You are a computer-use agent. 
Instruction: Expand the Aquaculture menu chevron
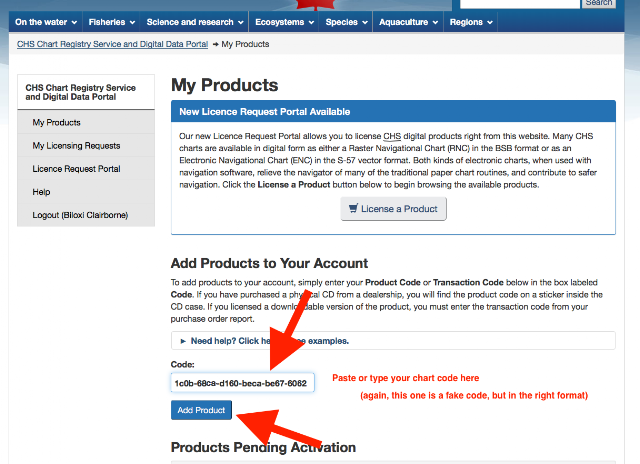[435, 22]
